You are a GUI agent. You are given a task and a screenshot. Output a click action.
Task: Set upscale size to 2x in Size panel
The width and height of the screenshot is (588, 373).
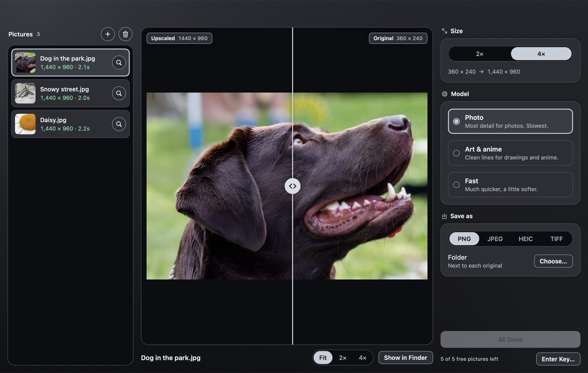[x=480, y=54]
